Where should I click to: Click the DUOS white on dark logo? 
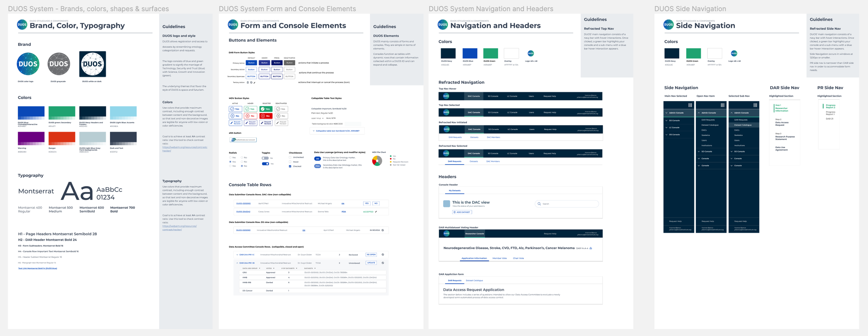(x=92, y=64)
